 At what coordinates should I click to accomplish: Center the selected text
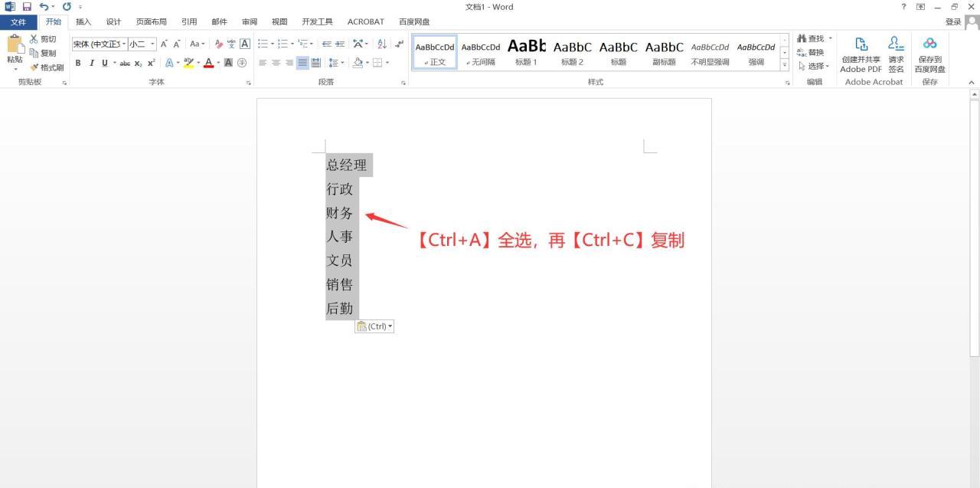276,63
